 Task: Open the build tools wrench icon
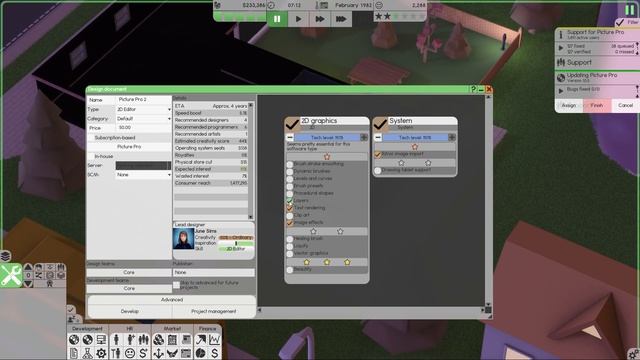(11, 275)
